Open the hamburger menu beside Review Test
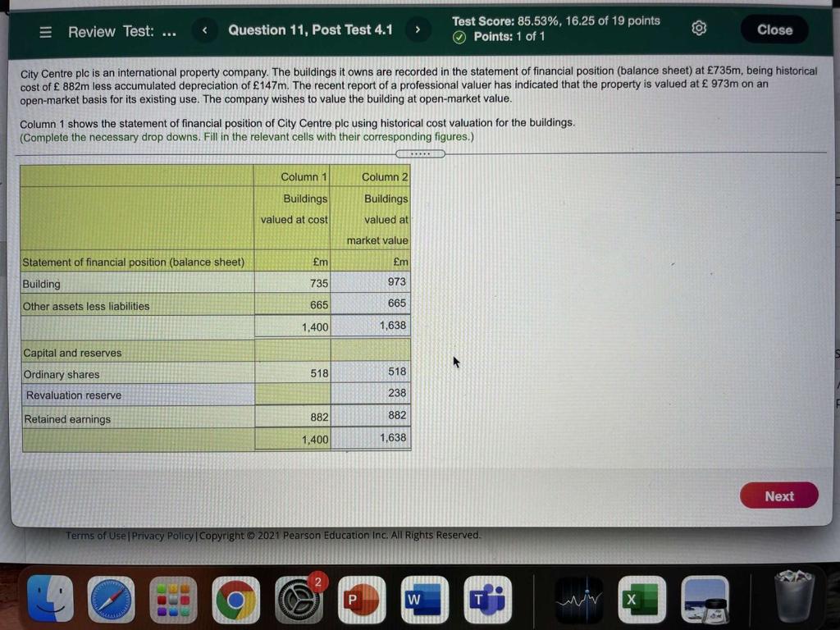The image size is (840, 630). 46,32
